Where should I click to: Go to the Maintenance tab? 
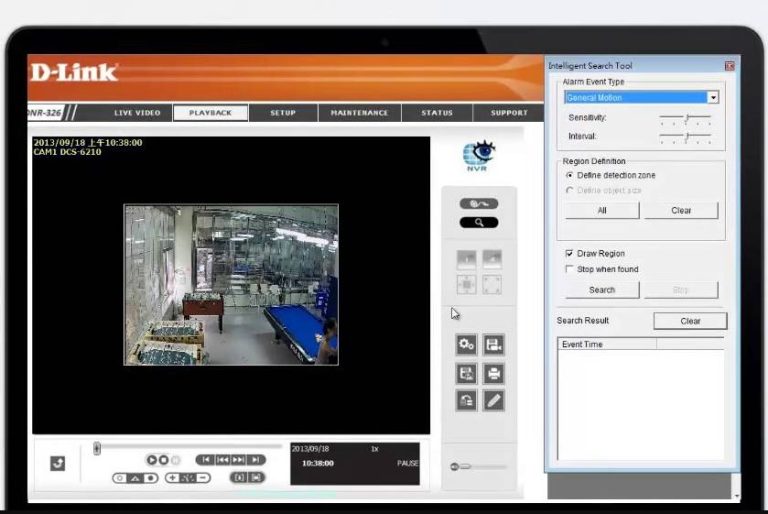click(359, 113)
